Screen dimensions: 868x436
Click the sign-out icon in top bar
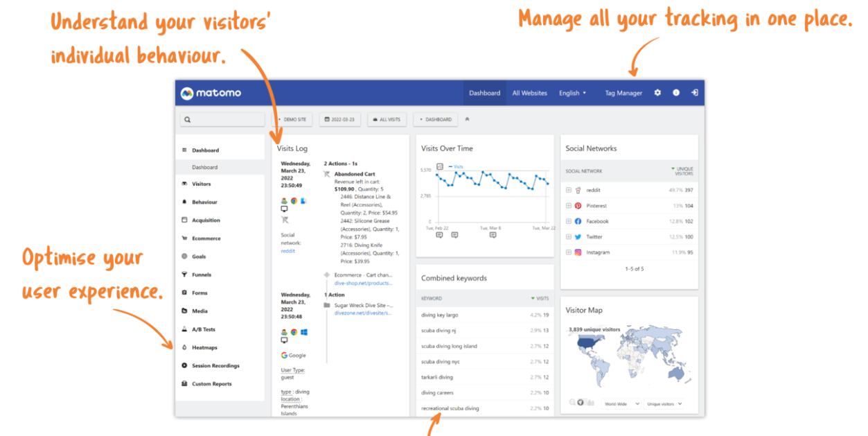point(694,92)
